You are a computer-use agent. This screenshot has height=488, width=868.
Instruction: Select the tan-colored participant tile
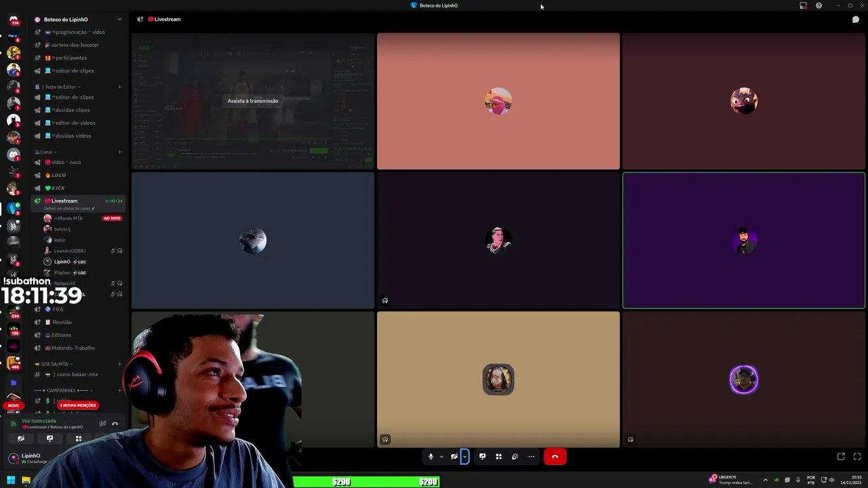(x=498, y=380)
